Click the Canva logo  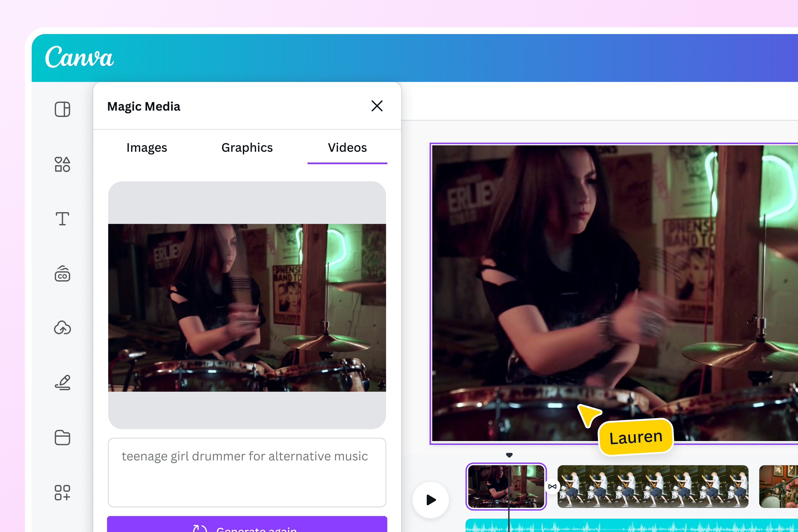79,57
